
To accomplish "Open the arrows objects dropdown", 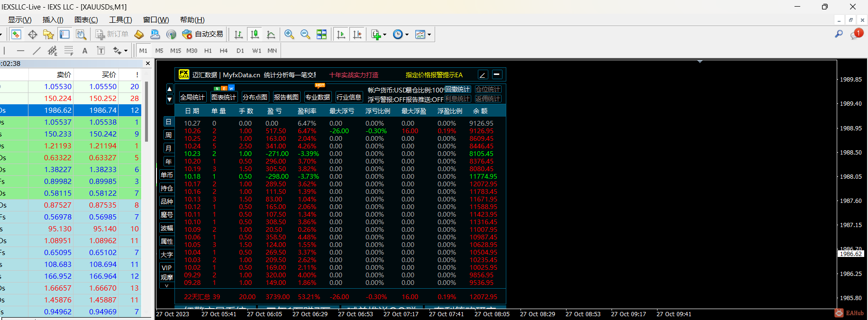I will [120, 51].
